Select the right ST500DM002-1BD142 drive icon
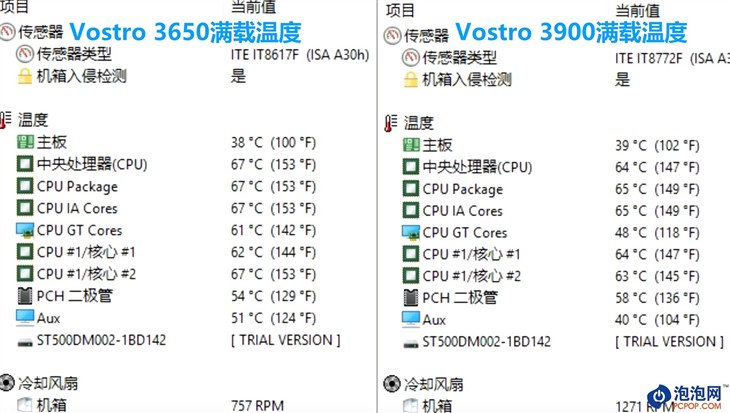 point(411,344)
